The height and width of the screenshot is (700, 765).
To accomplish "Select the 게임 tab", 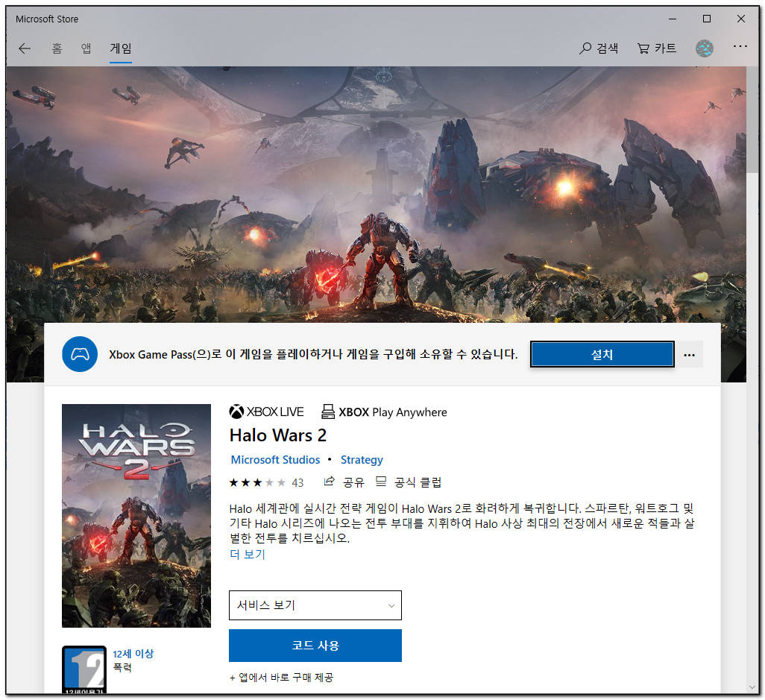I will 121,48.
